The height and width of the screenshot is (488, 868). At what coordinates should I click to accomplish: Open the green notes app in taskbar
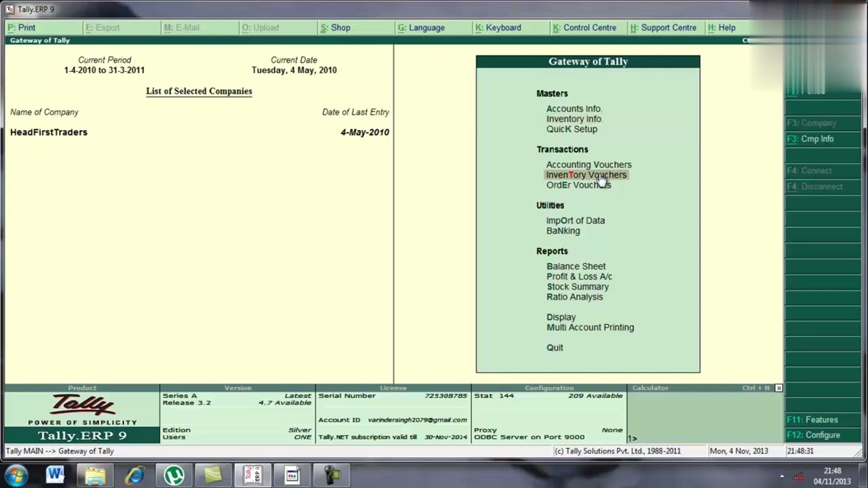pos(213,475)
